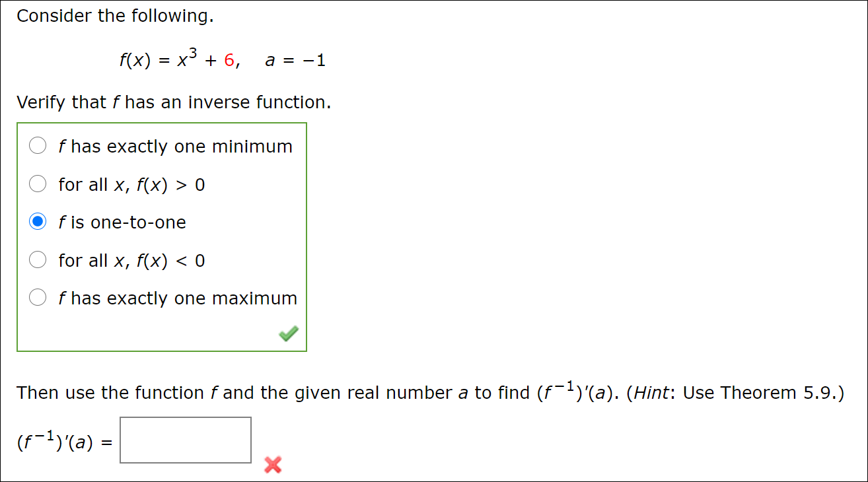Select the 'f has exactly one minimum' option
The width and height of the screenshot is (868, 482).
pos(38,145)
